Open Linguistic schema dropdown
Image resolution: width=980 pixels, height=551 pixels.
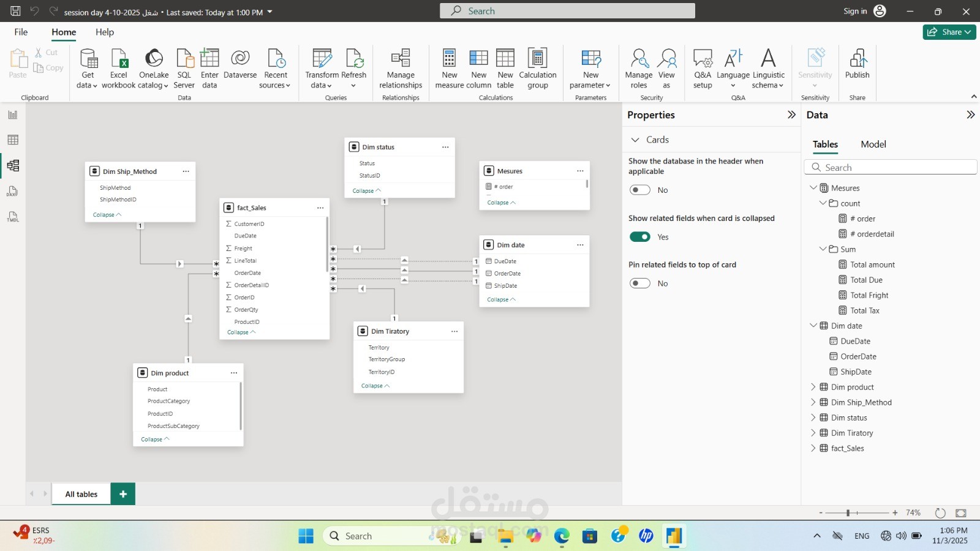click(768, 69)
